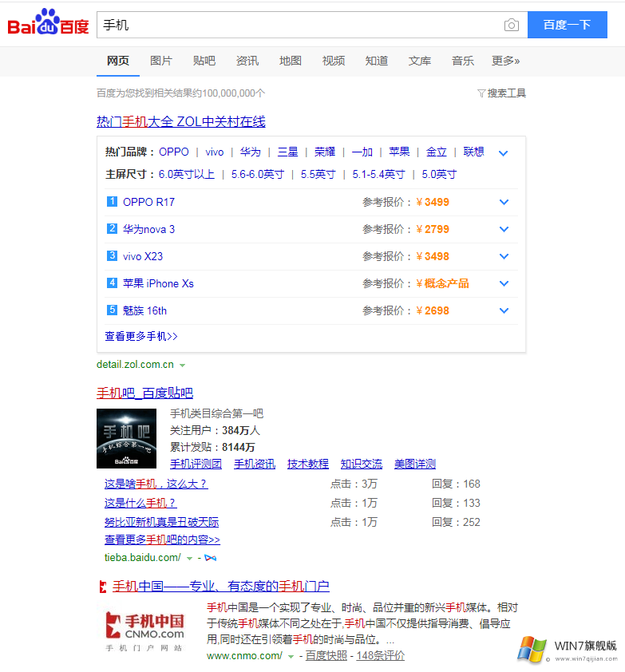625x672 pixels.
Task: Expand the 热门品牌 brand list chevron
Action: coord(503,153)
